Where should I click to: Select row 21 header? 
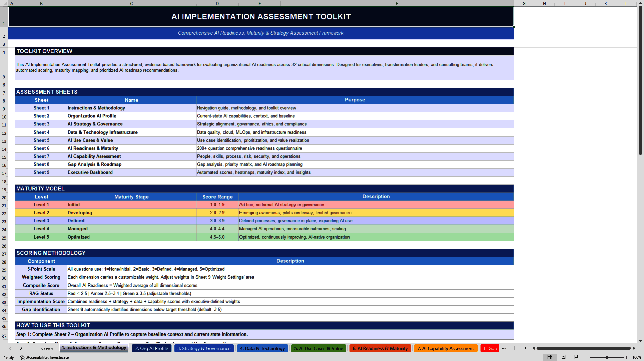[4, 205]
